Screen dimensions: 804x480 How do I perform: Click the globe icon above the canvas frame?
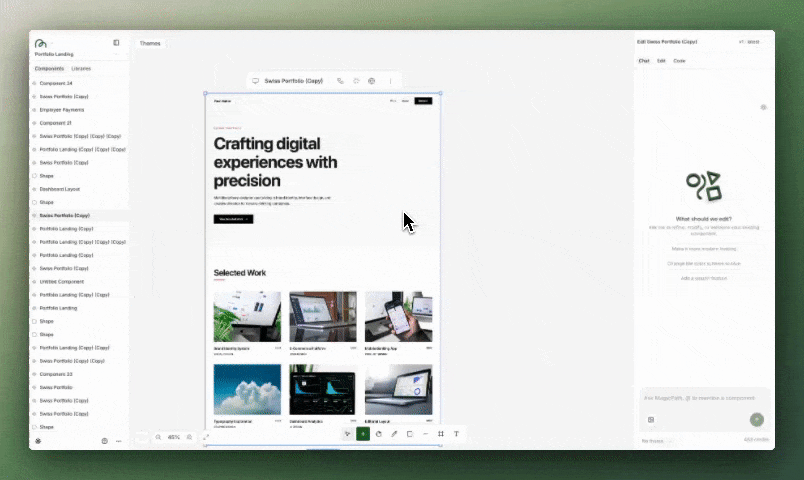[x=371, y=81]
